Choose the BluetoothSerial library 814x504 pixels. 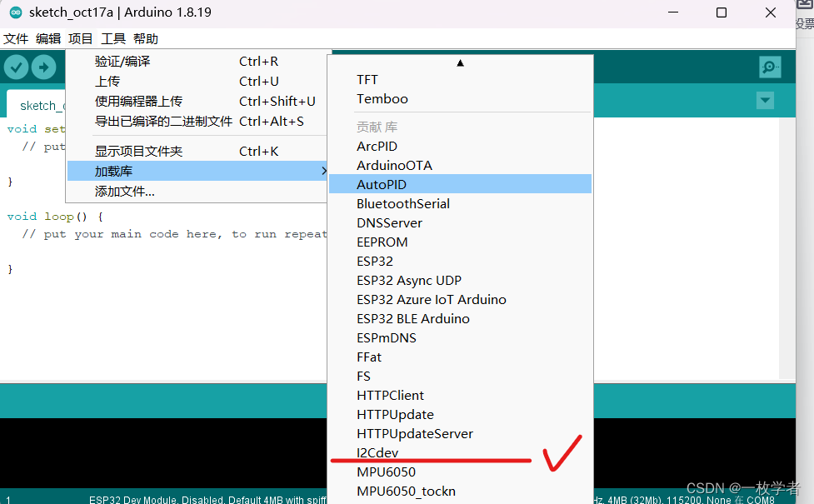coord(460,203)
